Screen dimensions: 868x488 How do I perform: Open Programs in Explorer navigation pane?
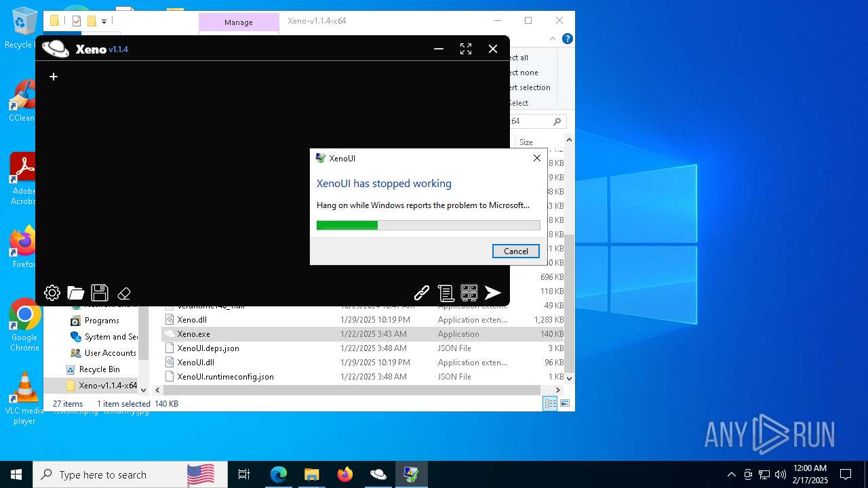[102, 321]
